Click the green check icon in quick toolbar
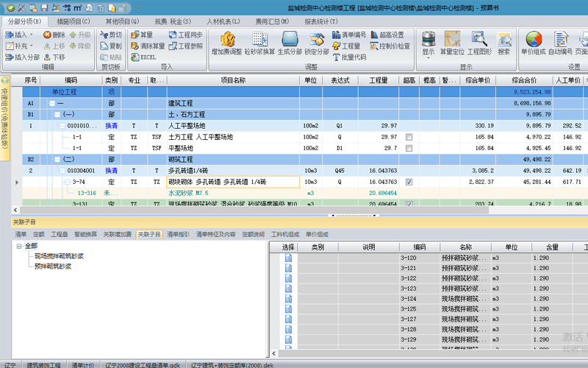This screenshot has width=588, height=368. (x=10, y=7)
